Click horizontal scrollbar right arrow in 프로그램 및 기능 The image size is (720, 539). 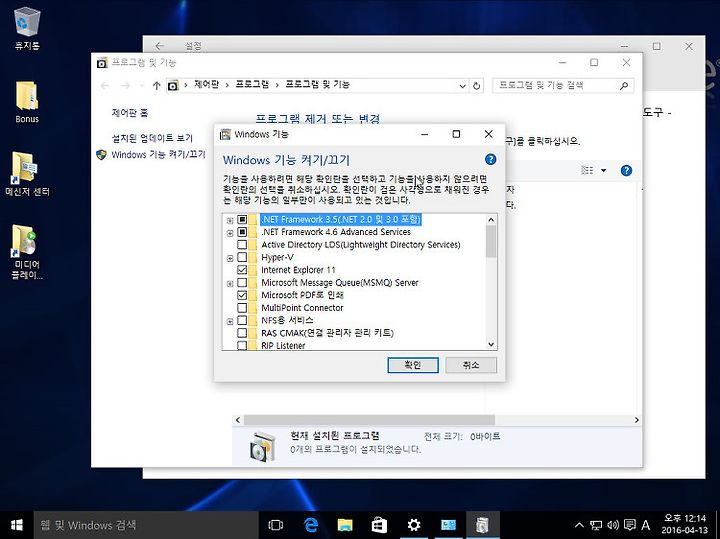point(636,420)
